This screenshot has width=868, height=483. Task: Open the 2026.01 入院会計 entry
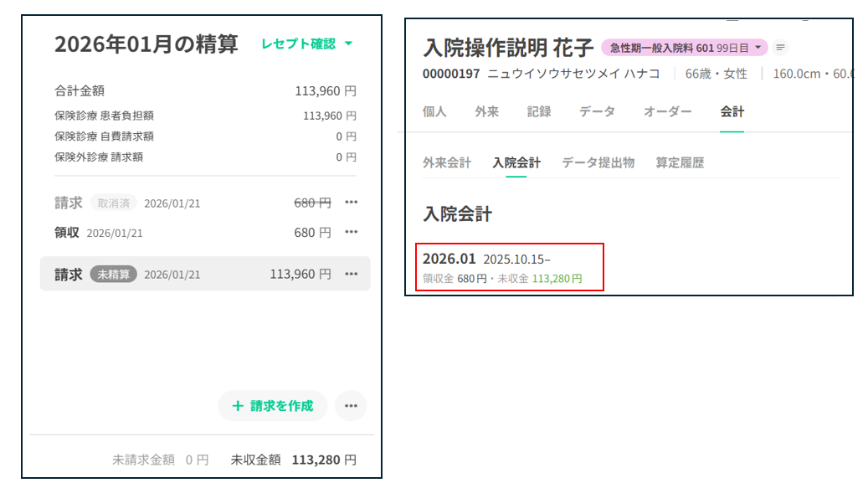509,267
